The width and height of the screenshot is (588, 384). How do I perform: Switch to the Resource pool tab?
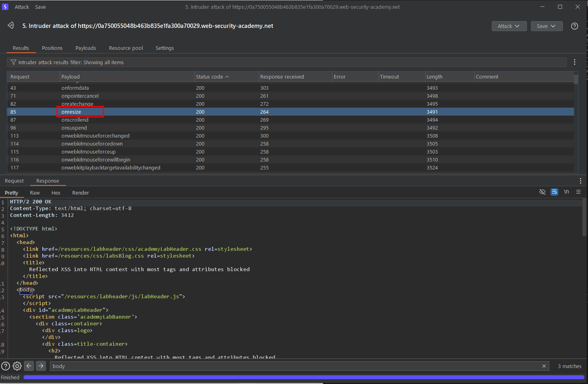pyautogui.click(x=126, y=48)
